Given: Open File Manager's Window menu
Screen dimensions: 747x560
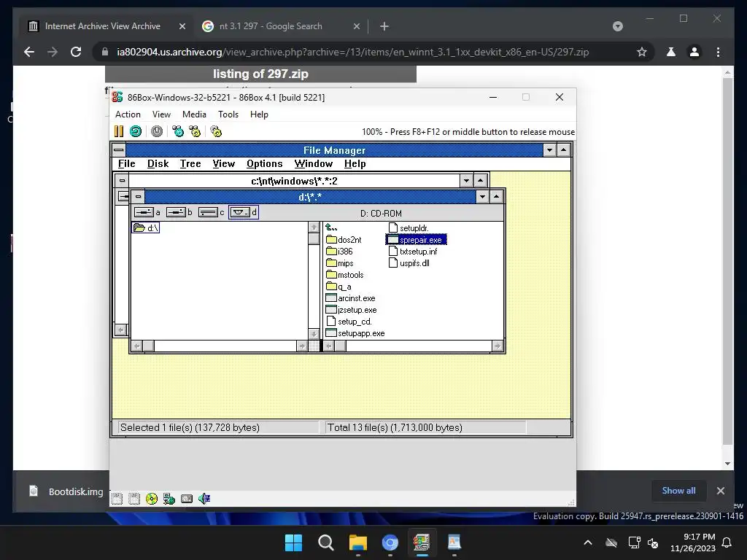Looking at the screenshot, I should click(x=314, y=164).
